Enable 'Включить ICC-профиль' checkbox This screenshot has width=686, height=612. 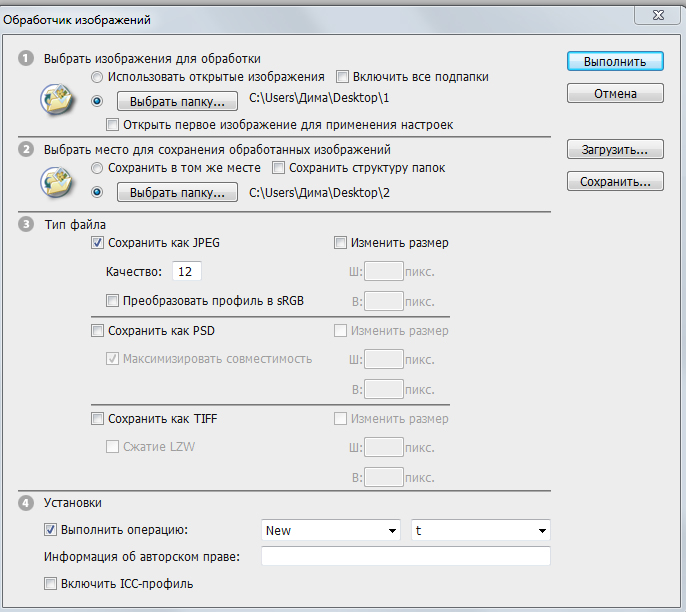click(50, 584)
